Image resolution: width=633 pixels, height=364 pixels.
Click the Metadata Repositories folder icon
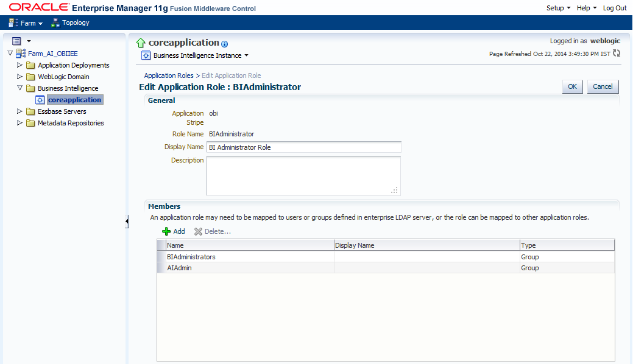click(30, 123)
